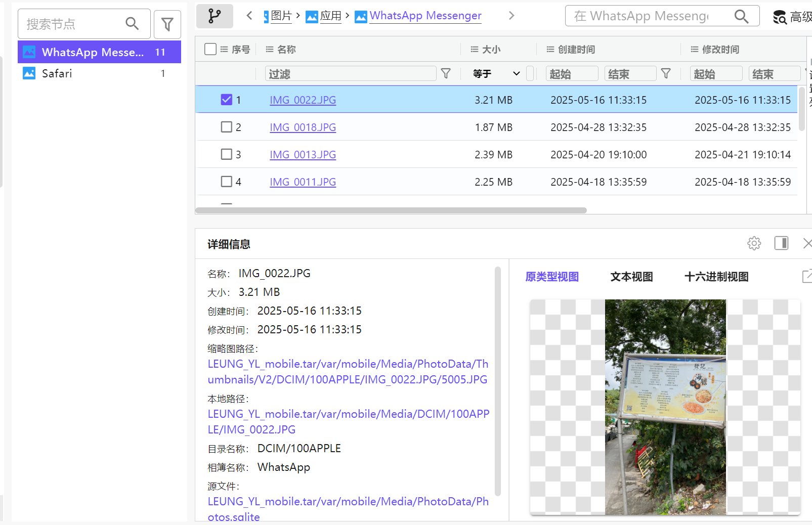
Task: Click the branch tree view icon
Action: coord(215,16)
